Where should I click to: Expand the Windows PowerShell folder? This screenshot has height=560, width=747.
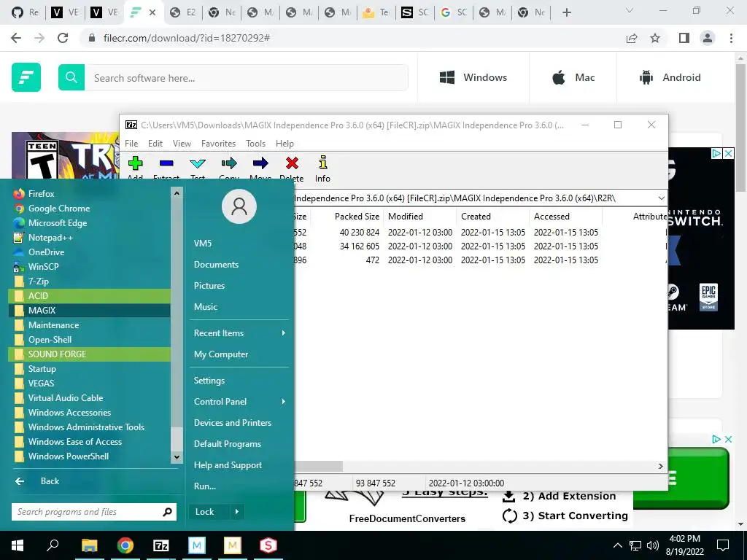tap(89, 456)
